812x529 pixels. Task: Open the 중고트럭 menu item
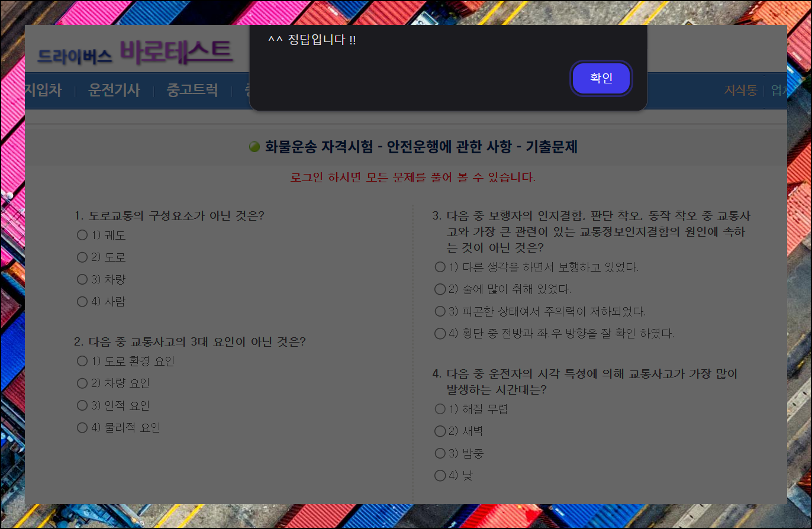tap(192, 91)
